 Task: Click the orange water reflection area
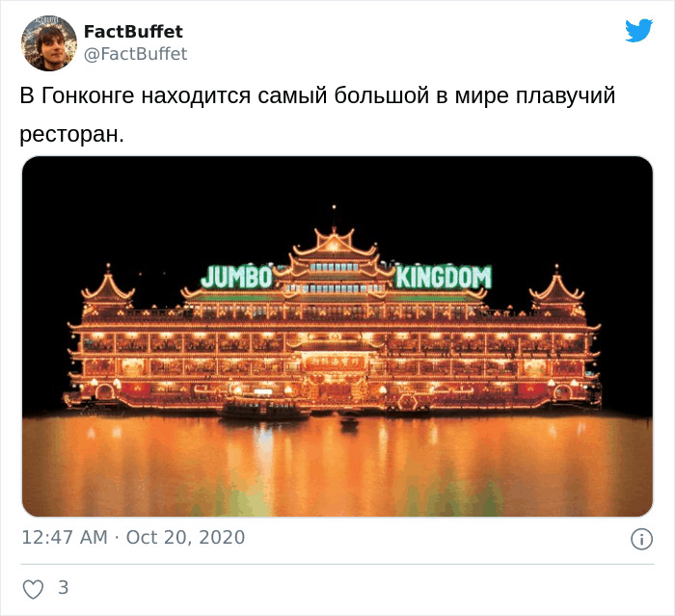[337, 466]
